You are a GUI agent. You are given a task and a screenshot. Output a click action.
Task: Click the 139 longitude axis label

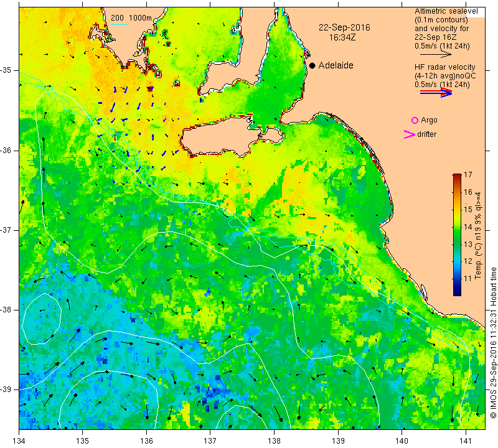(338, 441)
